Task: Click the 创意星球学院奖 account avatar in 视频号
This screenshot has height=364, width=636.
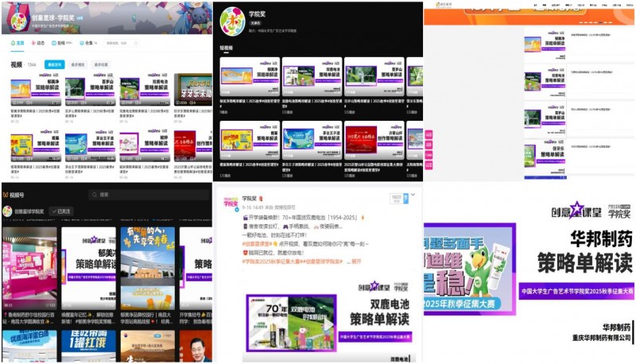Action: point(7,211)
